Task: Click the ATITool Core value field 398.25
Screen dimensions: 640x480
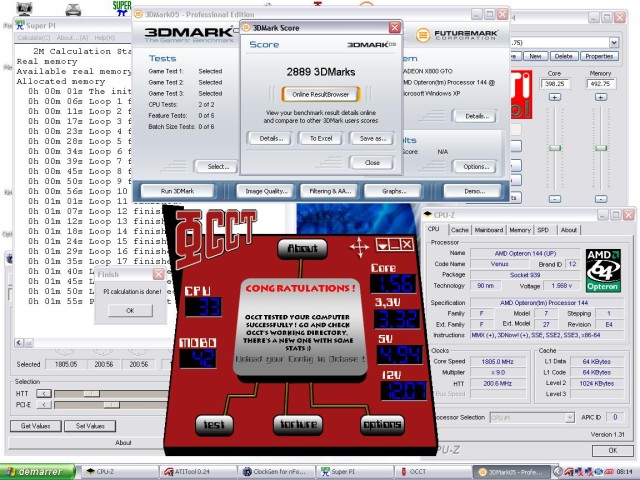Action: 554,84
